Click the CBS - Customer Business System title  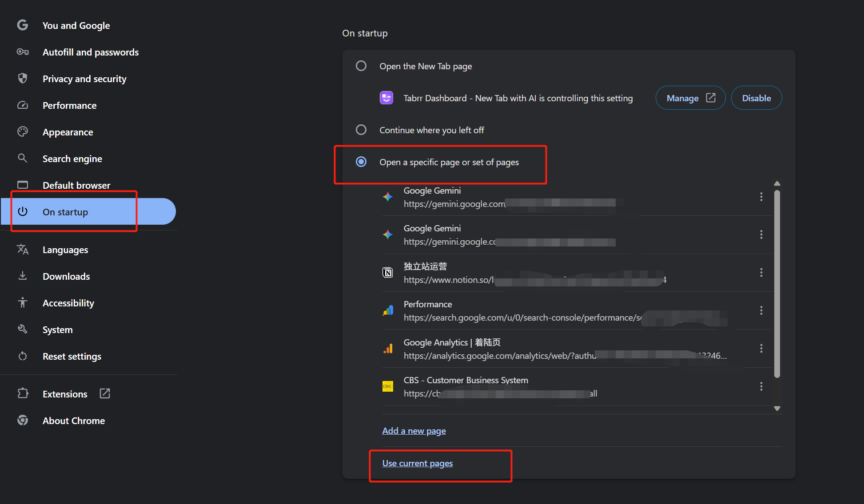[x=466, y=380]
